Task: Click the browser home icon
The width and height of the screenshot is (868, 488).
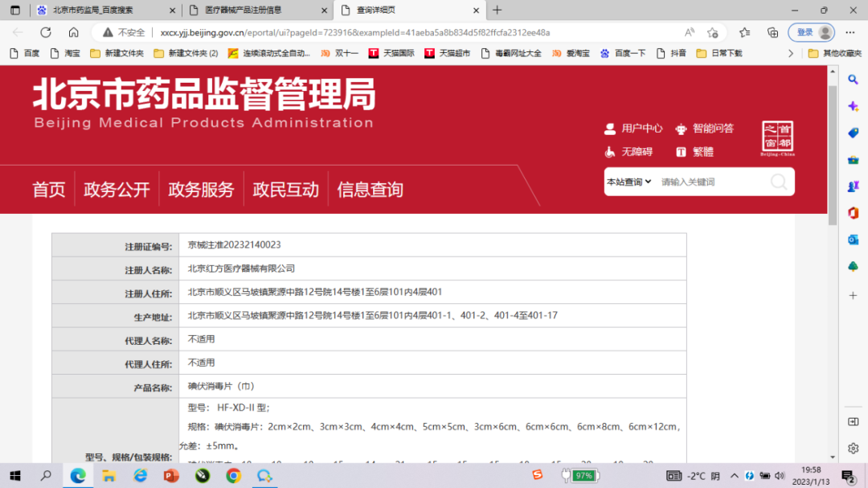Action: [73, 32]
